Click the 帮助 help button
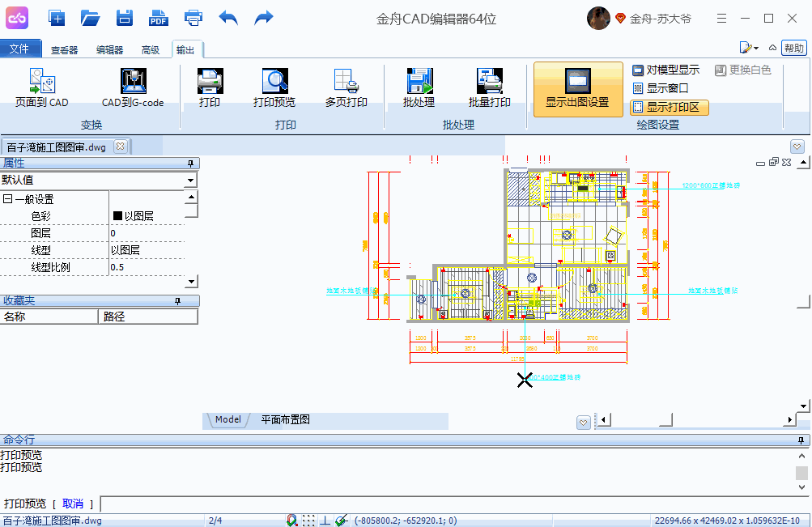This screenshot has height=527, width=812. point(793,48)
